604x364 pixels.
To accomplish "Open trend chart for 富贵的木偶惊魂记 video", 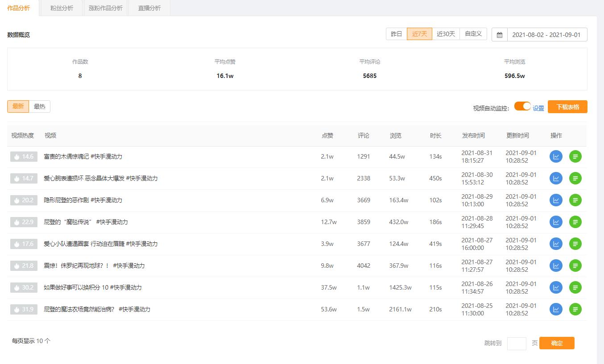I will pos(556,156).
